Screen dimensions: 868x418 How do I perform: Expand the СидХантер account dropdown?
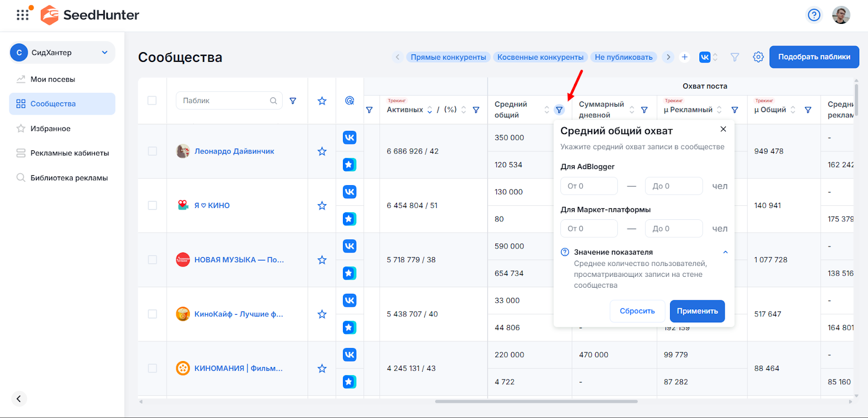(105, 53)
